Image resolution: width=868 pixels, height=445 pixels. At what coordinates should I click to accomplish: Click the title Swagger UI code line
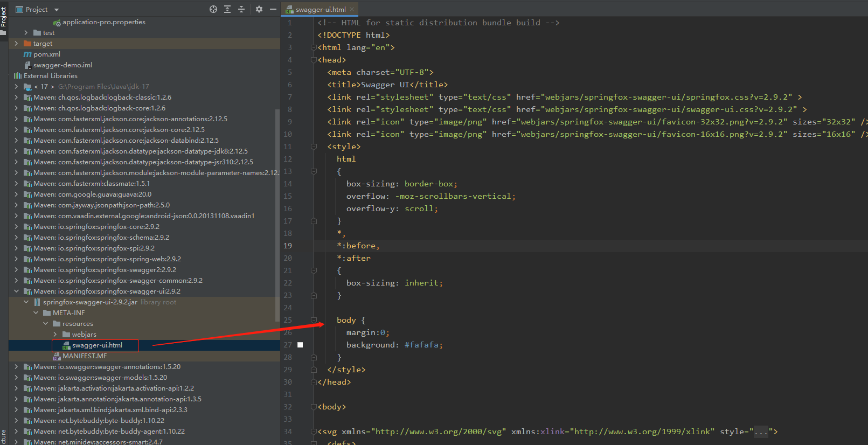(x=387, y=85)
